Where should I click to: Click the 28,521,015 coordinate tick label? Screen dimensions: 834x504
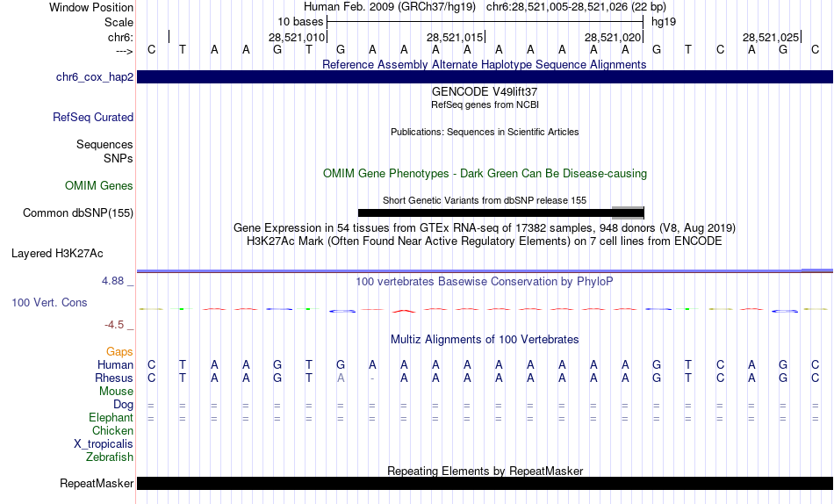click(x=455, y=37)
